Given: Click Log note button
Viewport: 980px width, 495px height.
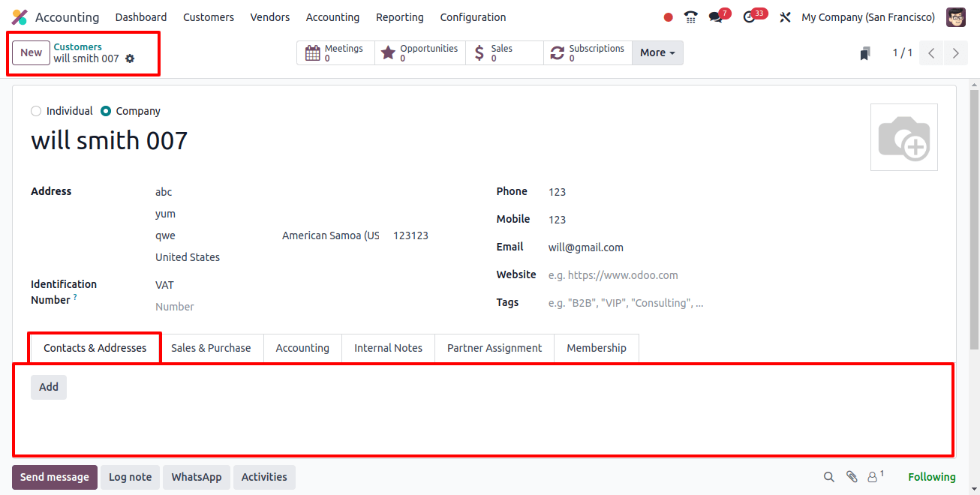Looking at the screenshot, I should pyautogui.click(x=130, y=477).
